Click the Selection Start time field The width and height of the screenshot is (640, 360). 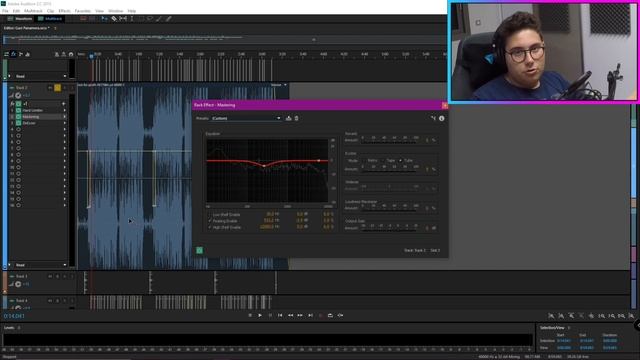point(564,341)
